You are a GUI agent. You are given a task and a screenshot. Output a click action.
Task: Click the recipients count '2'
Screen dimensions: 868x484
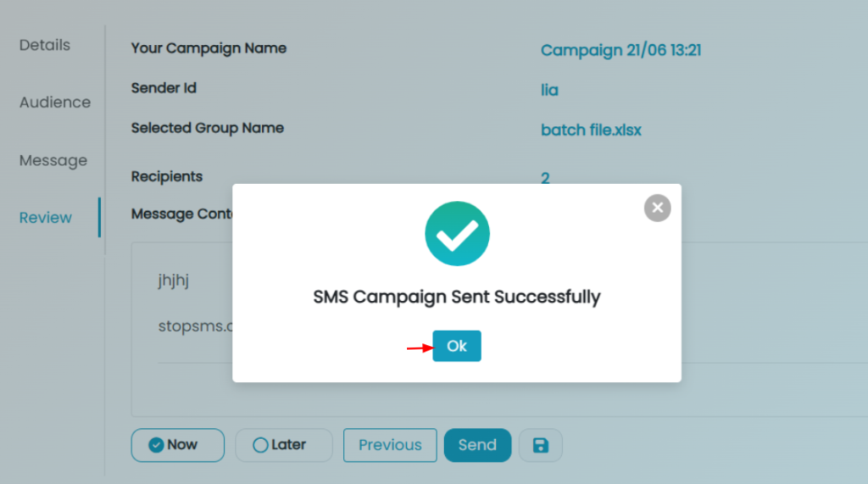click(x=545, y=178)
